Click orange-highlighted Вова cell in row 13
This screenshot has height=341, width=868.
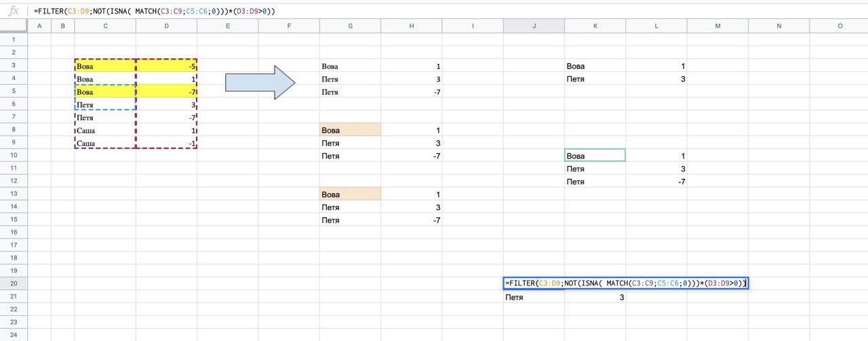tap(350, 195)
